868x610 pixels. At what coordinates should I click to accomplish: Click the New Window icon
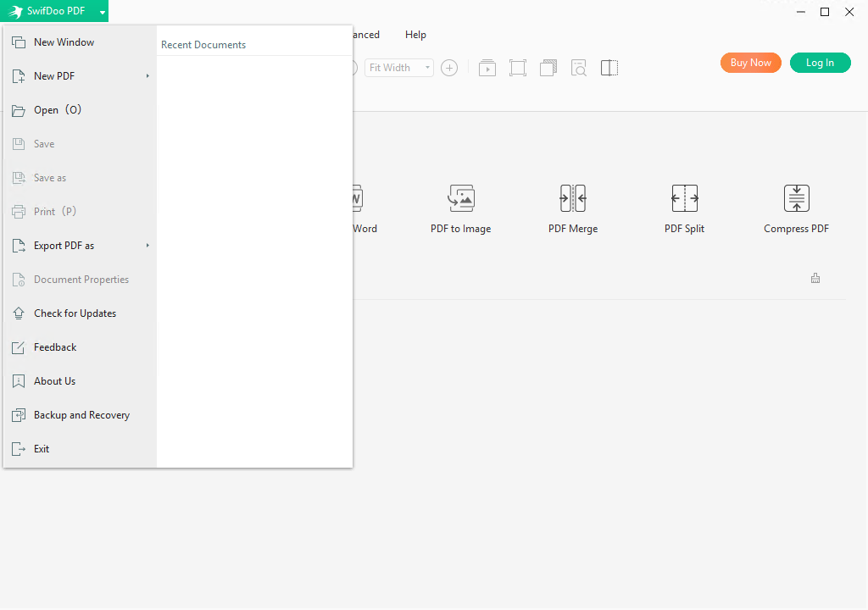(x=19, y=42)
